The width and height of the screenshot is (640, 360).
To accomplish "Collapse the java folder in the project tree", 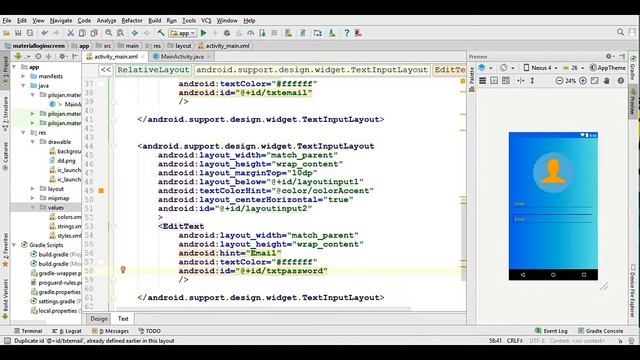I will coord(23,86).
